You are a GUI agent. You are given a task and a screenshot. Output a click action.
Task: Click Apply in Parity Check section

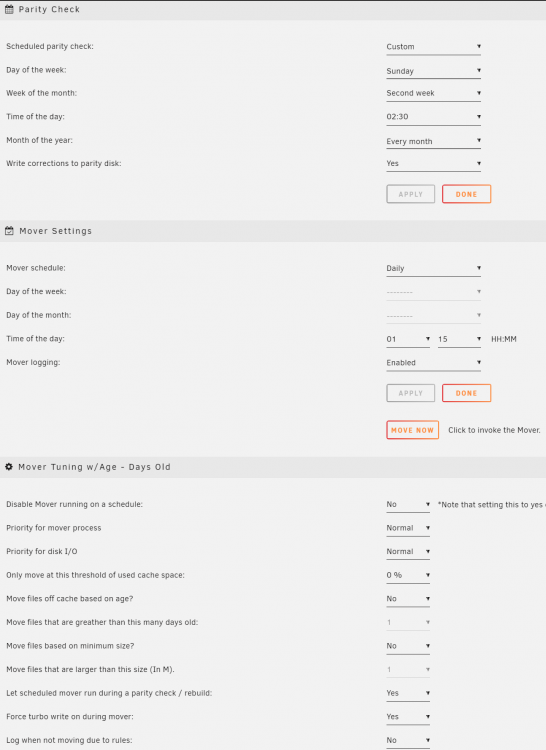[x=411, y=194]
